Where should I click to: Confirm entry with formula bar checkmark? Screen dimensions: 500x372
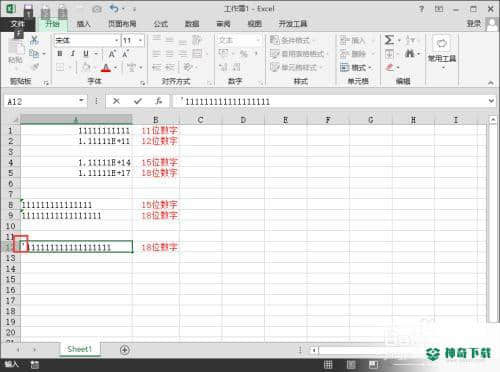pos(138,101)
